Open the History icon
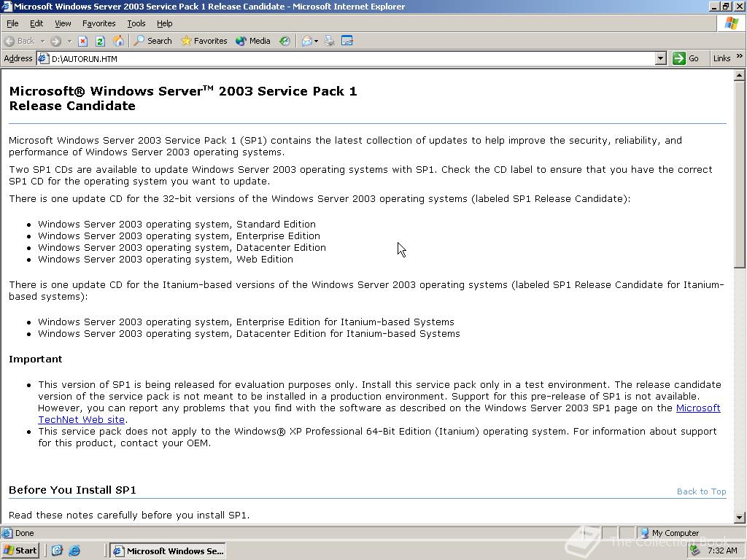747x560 pixels. [285, 41]
